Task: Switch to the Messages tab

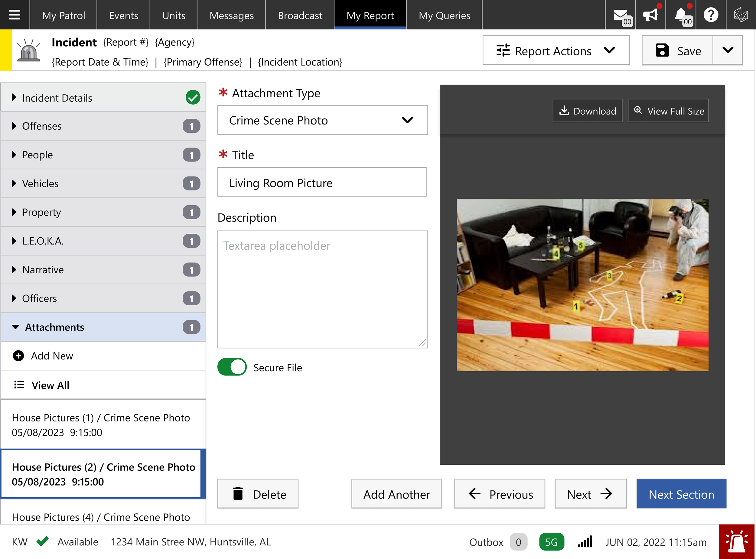Action: (231, 15)
